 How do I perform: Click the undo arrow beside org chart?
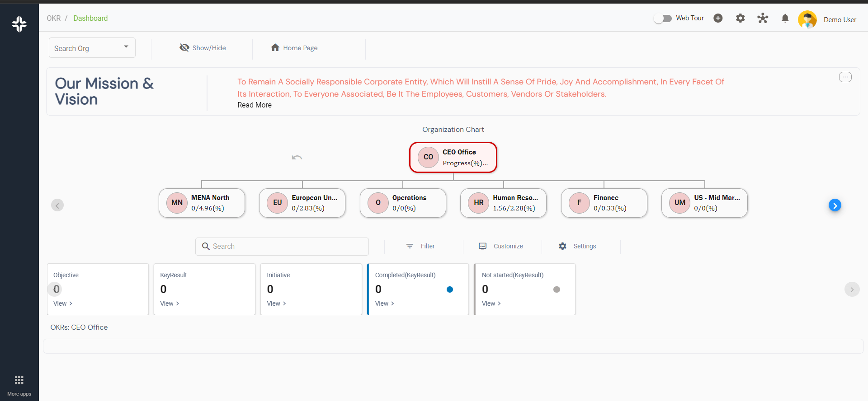point(297,158)
